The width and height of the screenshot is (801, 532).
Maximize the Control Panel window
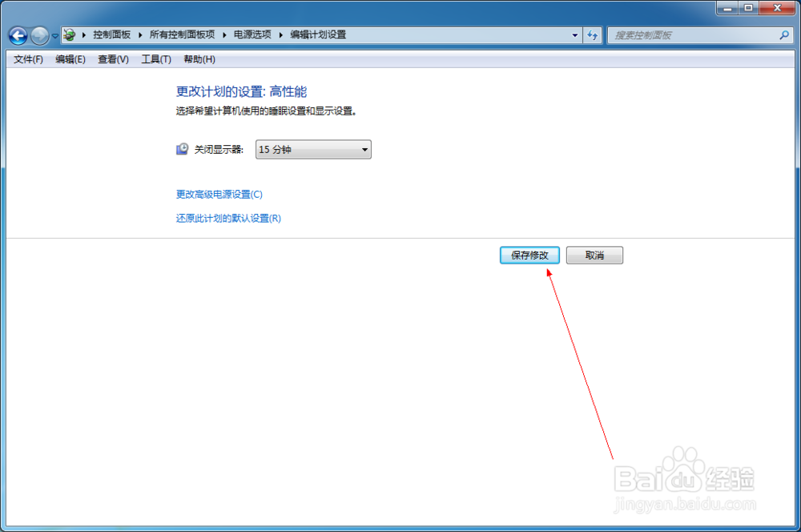[748, 8]
